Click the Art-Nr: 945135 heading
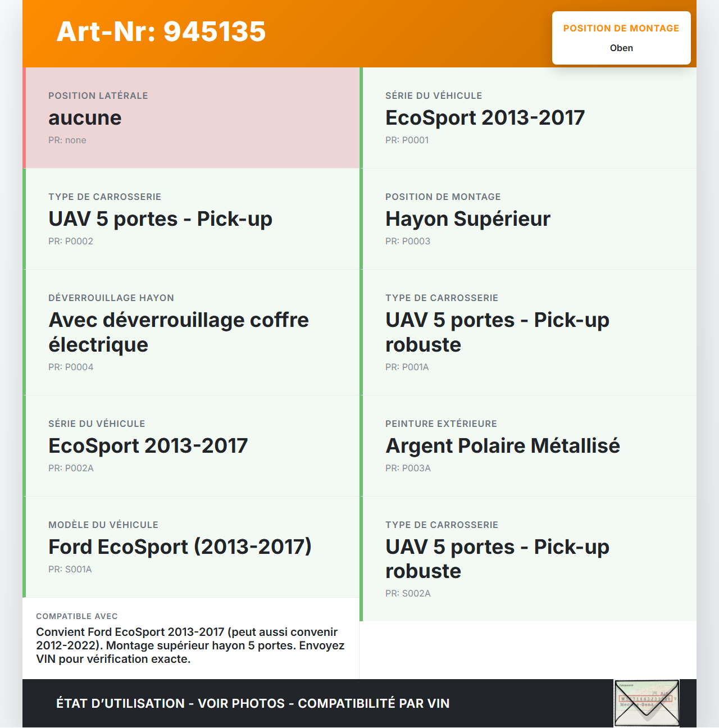 (x=161, y=31)
